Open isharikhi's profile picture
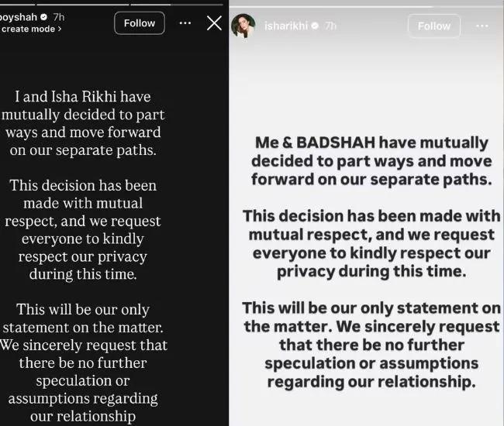 [243, 26]
